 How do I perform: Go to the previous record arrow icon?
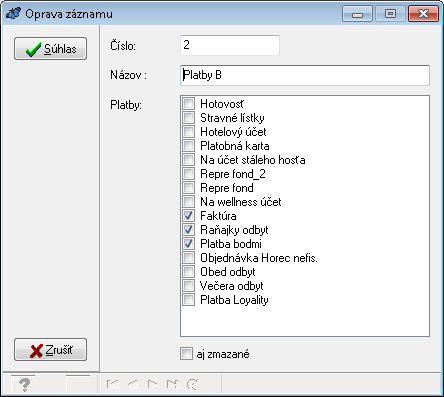(133, 384)
